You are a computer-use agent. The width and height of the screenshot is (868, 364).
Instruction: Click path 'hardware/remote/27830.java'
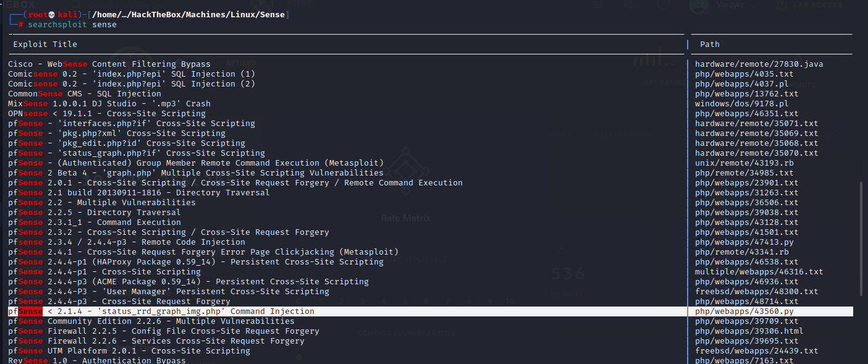pyautogui.click(x=759, y=64)
